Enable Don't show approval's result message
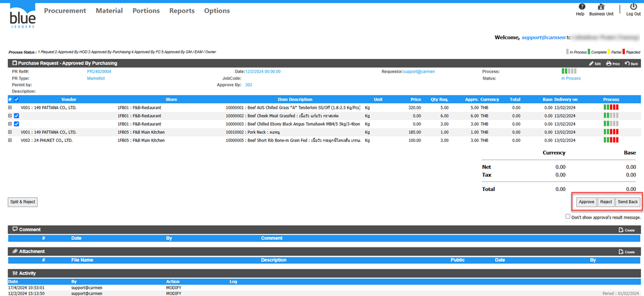The image size is (644, 296). [x=568, y=217]
